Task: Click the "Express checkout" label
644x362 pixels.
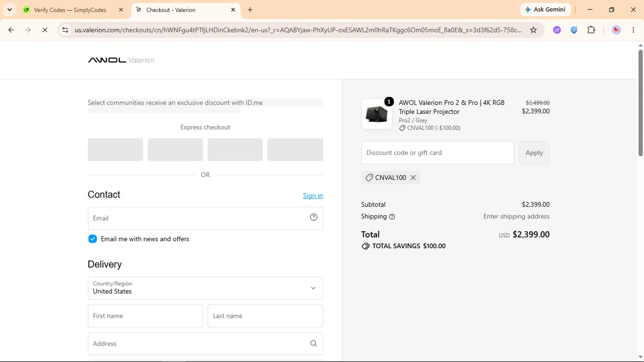Action: pos(205,127)
